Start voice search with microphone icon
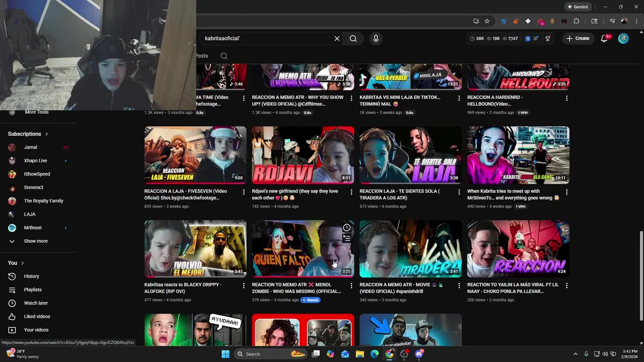The width and height of the screenshot is (644, 362). tap(376, 38)
